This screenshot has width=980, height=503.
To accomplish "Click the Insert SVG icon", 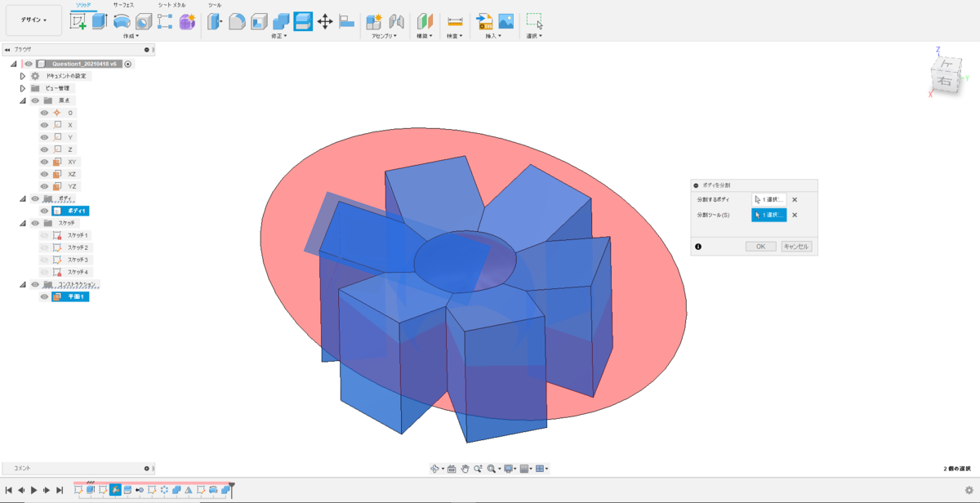I will pyautogui.click(x=484, y=22).
